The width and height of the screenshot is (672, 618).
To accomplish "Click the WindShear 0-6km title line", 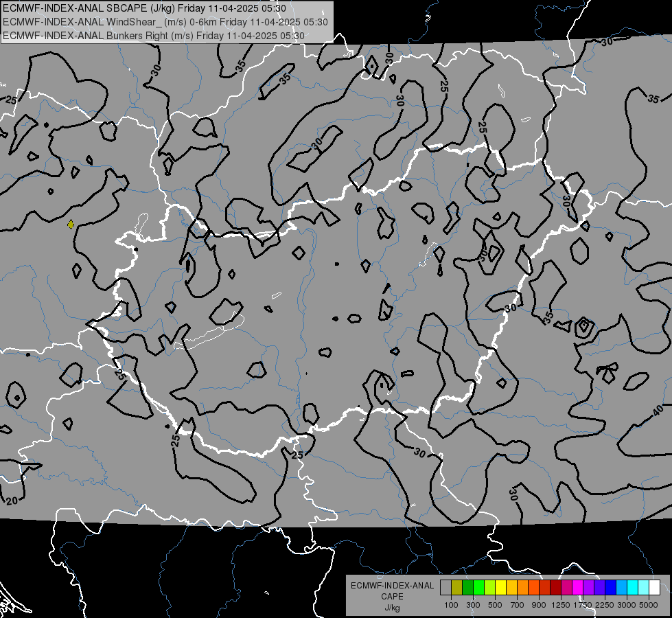I will [165, 22].
